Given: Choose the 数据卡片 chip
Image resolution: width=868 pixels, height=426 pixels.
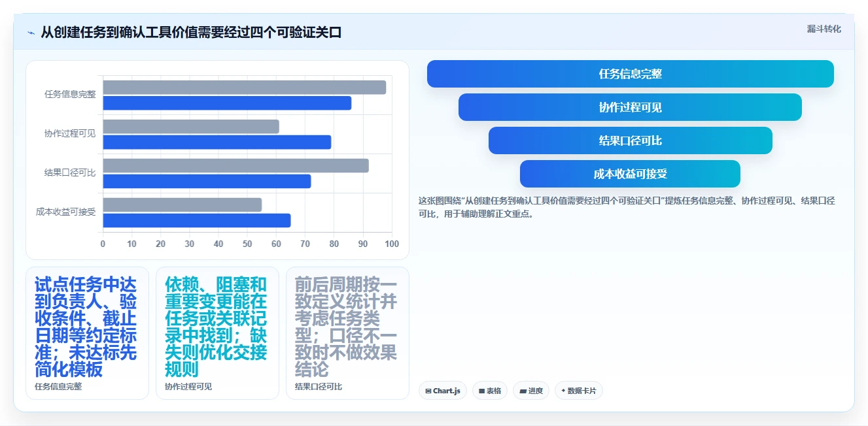Looking at the screenshot, I should (x=579, y=391).
